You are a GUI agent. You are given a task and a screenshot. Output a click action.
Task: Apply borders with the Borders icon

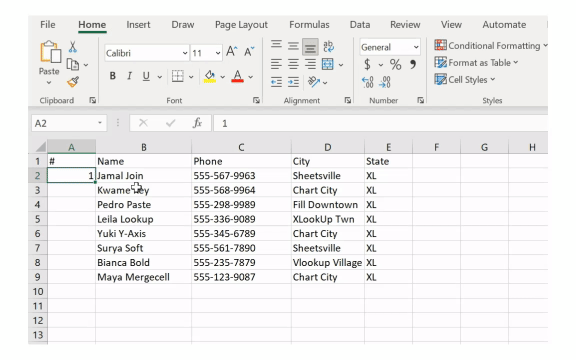[178, 76]
